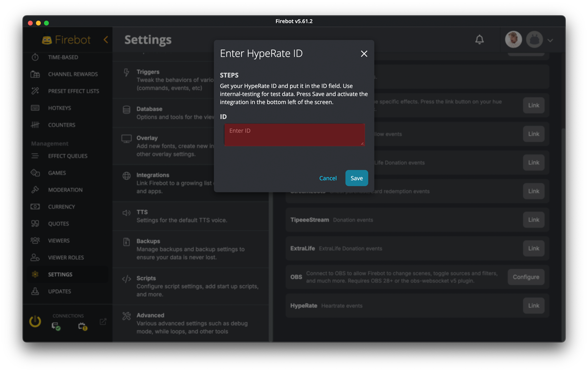588x372 pixels.
Task: Save the HypeRate ID
Action: point(357,178)
